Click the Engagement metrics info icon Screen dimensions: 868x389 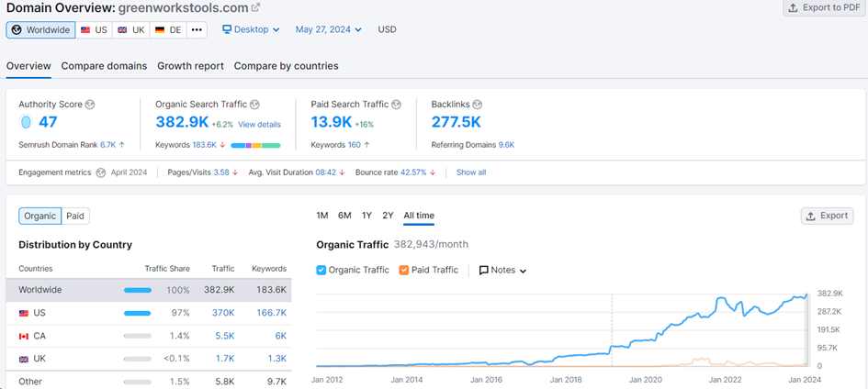pos(103,172)
